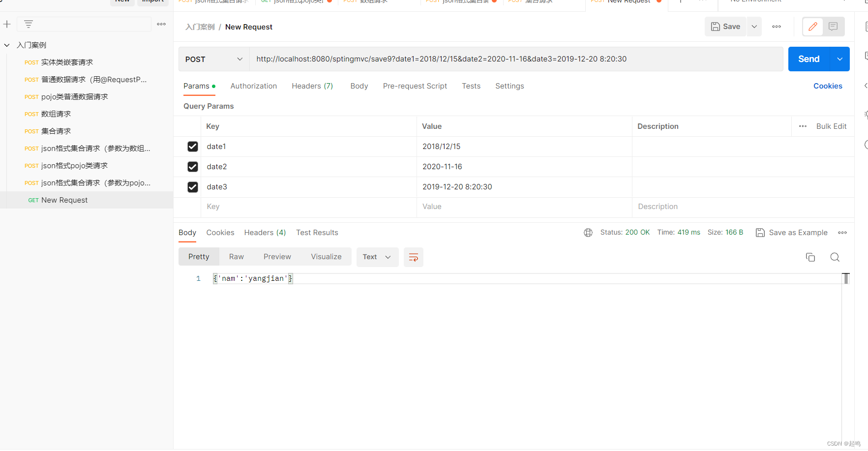This screenshot has width=868, height=451.
Task: Select the Visualize view
Action: (x=326, y=257)
